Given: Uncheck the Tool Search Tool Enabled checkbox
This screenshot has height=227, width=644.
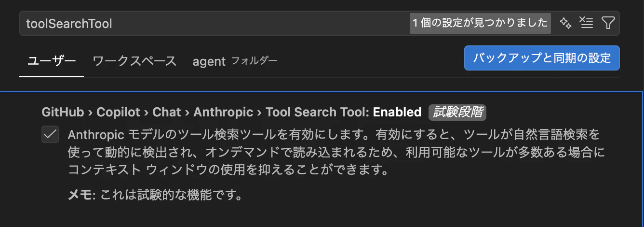Looking at the screenshot, I should click(50, 135).
